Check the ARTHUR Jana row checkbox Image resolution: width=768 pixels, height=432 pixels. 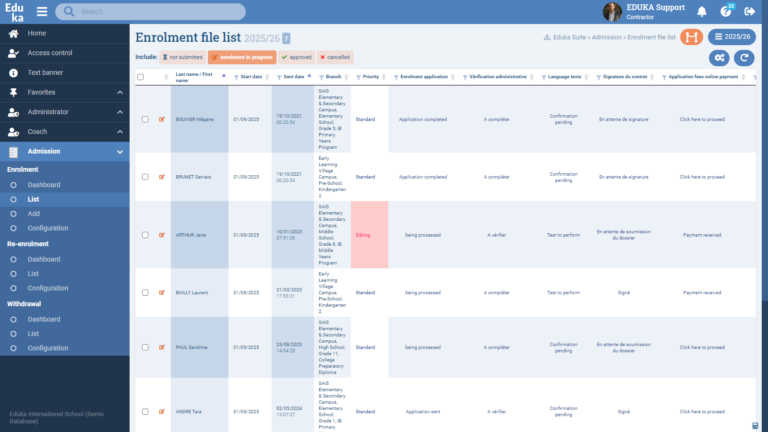tap(145, 235)
